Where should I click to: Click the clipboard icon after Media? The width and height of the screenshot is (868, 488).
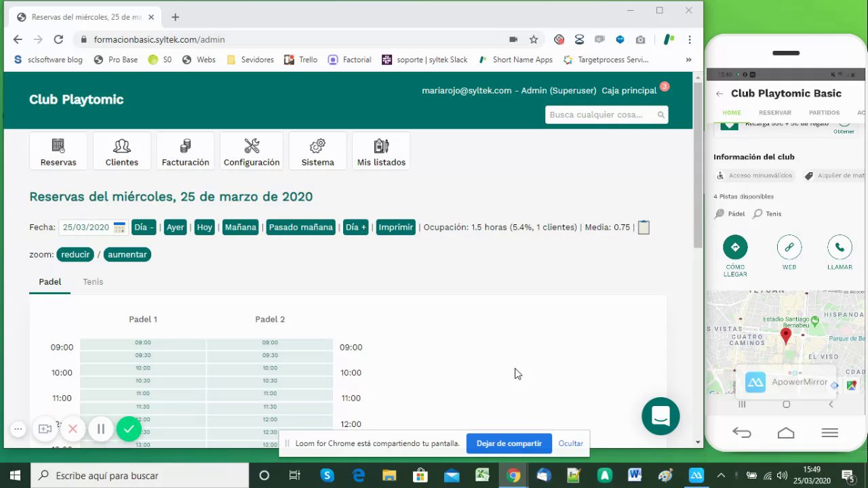point(644,228)
